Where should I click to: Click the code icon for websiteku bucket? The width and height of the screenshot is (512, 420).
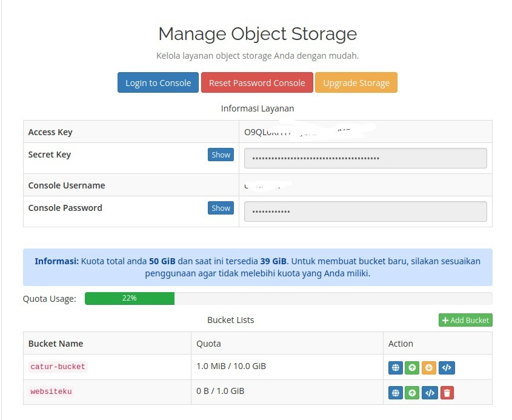pyautogui.click(x=430, y=393)
